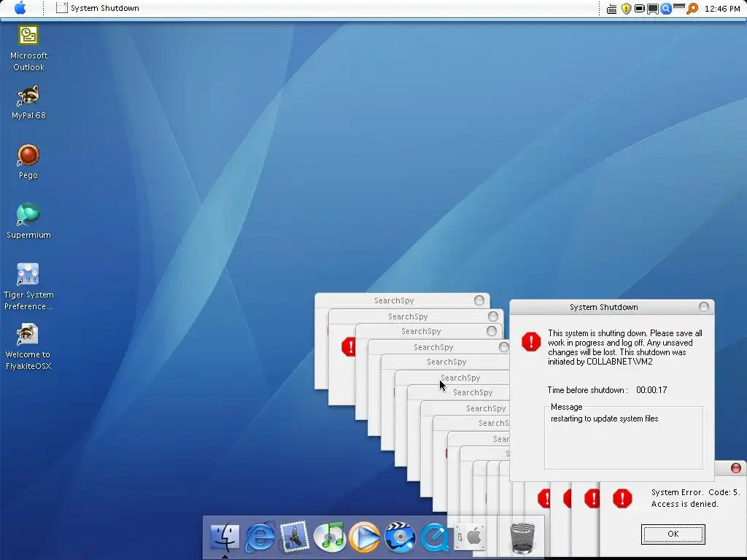Launch Internet Explorer from the dock
The width and height of the screenshot is (747, 560).
260,537
